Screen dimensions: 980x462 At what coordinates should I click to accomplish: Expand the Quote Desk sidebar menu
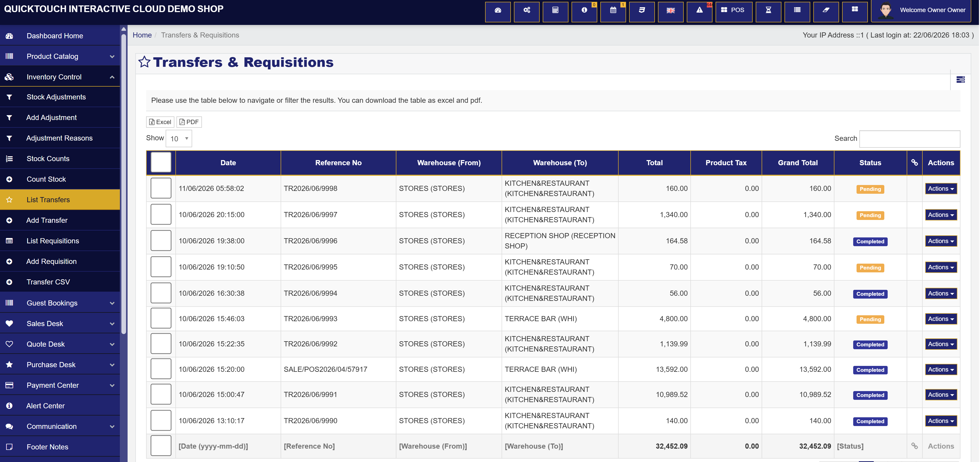pyautogui.click(x=60, y=344)
